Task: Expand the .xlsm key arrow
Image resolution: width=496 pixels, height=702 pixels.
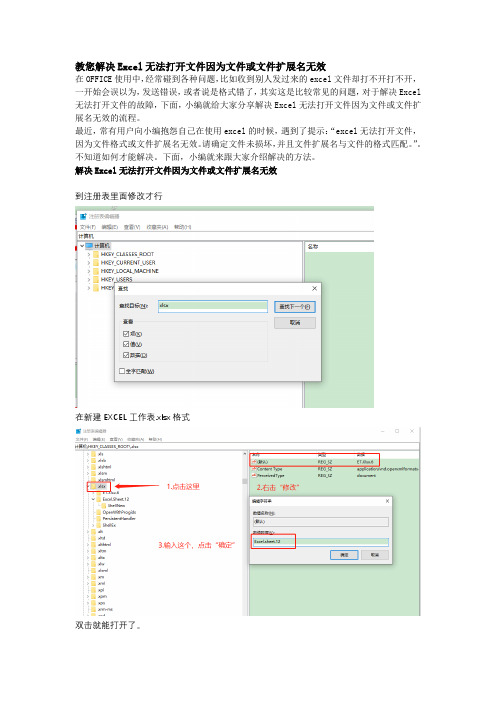Action: pos(88,473)
